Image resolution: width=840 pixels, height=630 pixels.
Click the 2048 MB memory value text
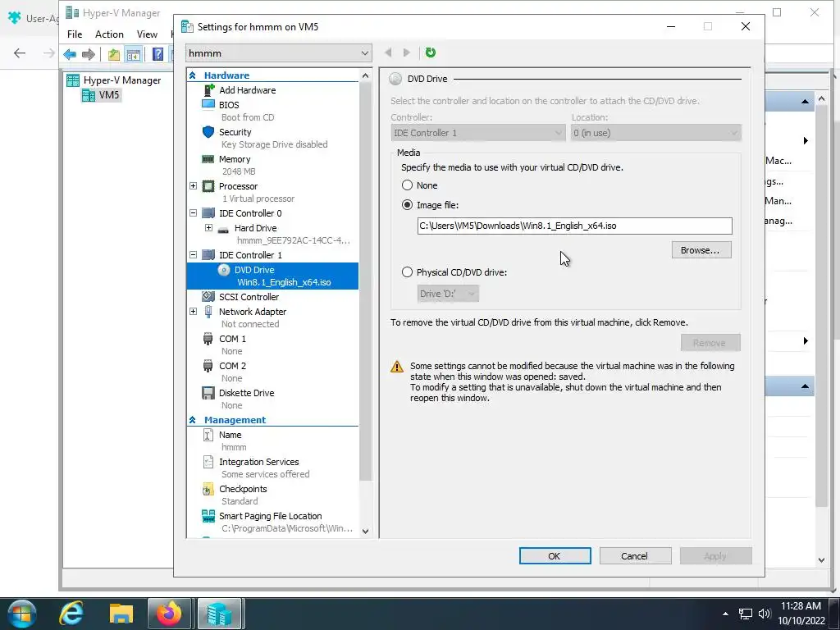pos(239,171)
